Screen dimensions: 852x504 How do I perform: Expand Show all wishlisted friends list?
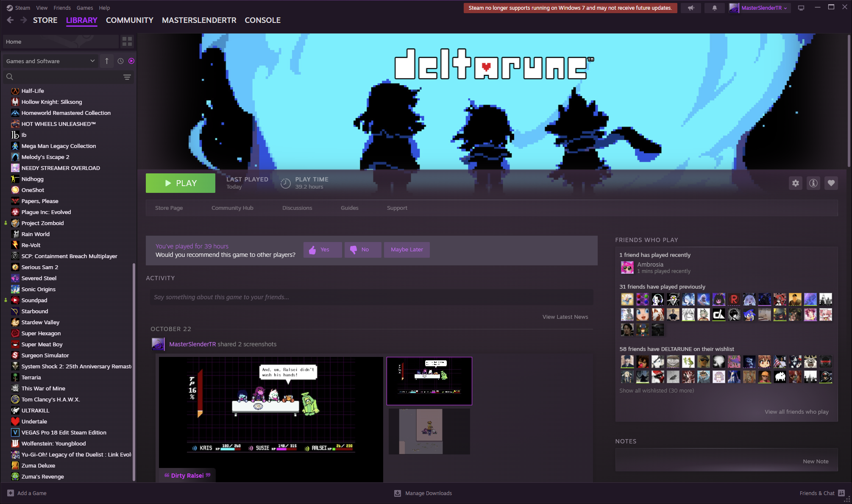[657, 390]
